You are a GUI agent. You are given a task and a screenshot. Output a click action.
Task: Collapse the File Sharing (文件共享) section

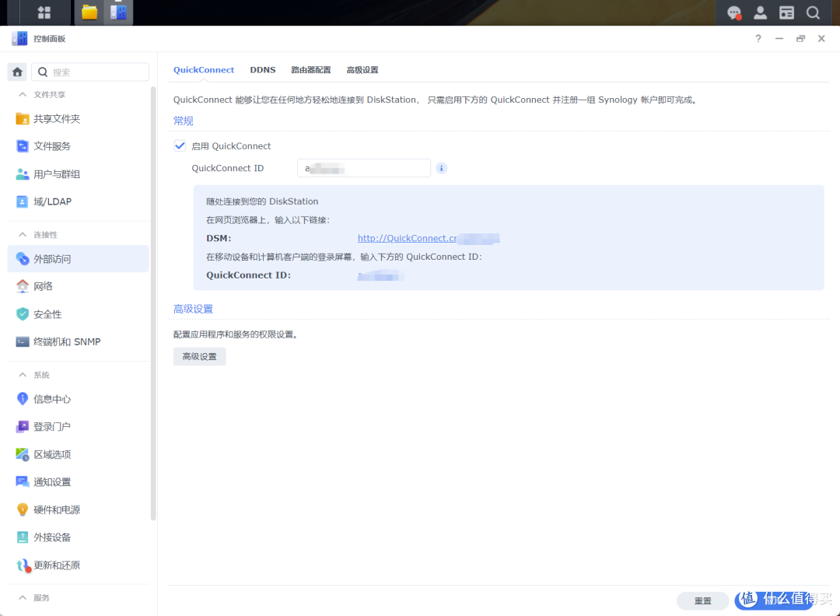23,94
